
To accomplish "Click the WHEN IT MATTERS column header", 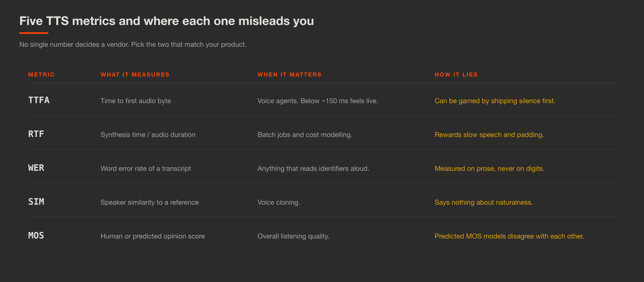I will (289, 75).
